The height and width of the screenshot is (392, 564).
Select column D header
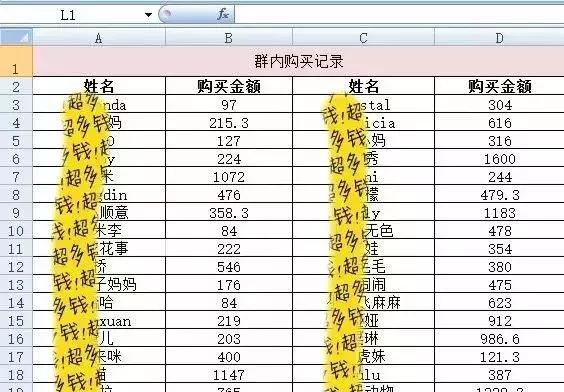point(499,38)
